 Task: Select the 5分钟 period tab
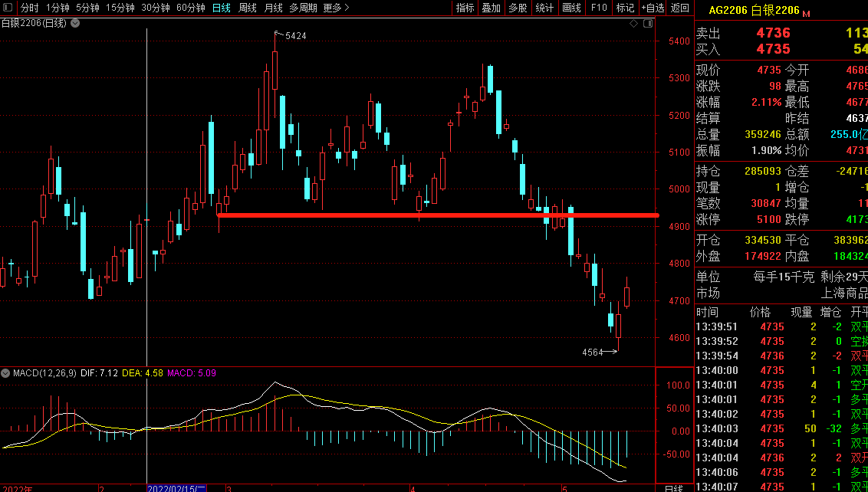coord(87,8)
